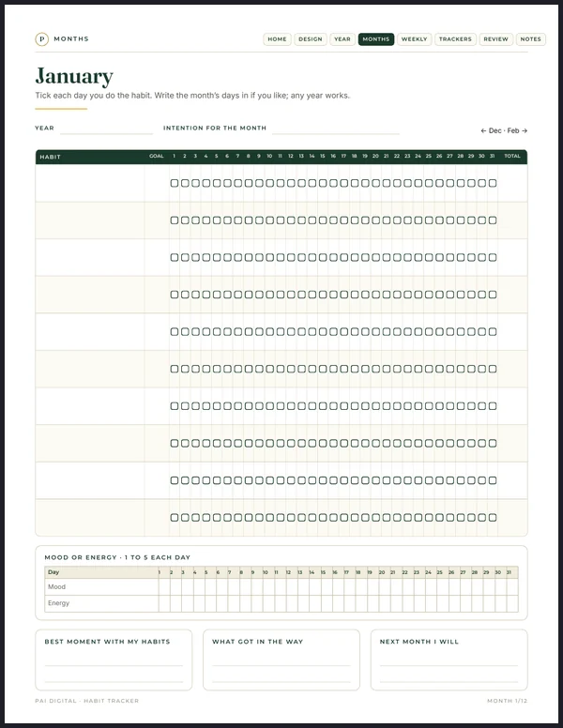Go to the YEAR tab
Image resolution: width=563 pixels, height=728 pixels.
(x=342, y=39)
